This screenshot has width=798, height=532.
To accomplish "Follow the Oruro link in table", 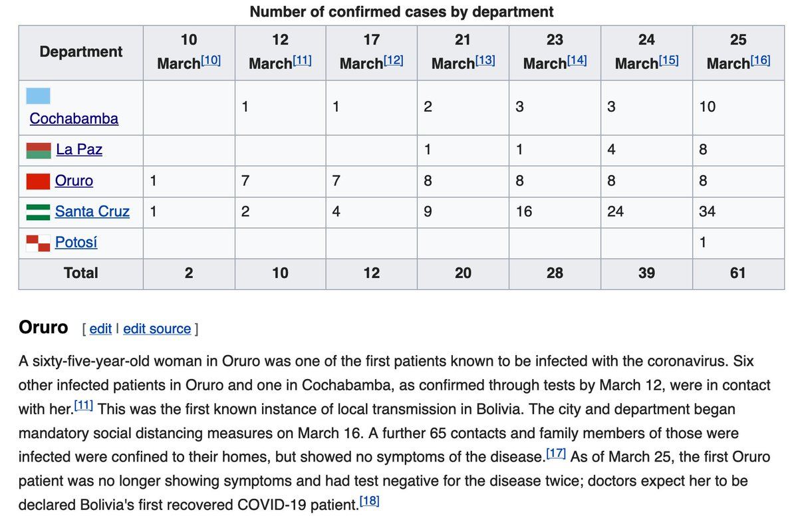I will (74, 181).
